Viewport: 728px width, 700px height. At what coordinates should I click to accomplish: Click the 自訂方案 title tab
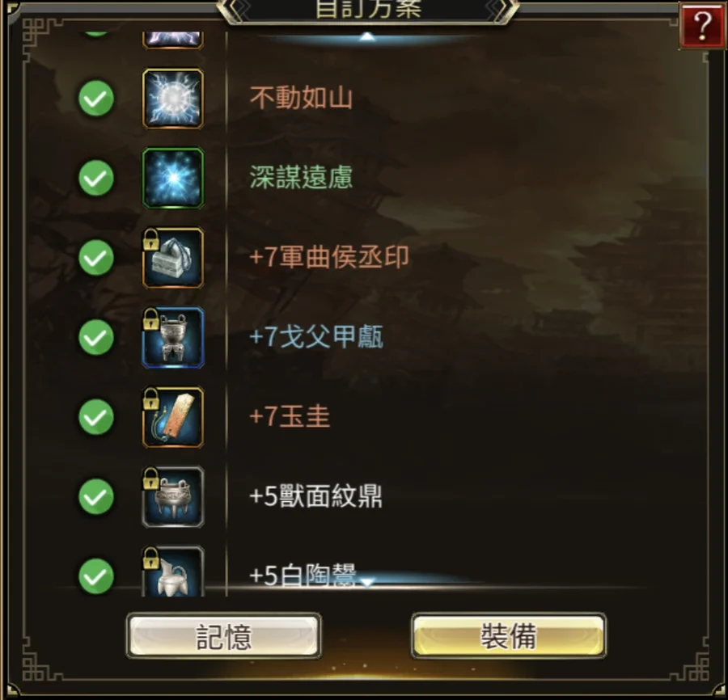pyautogui.click(x=368, y=9)
